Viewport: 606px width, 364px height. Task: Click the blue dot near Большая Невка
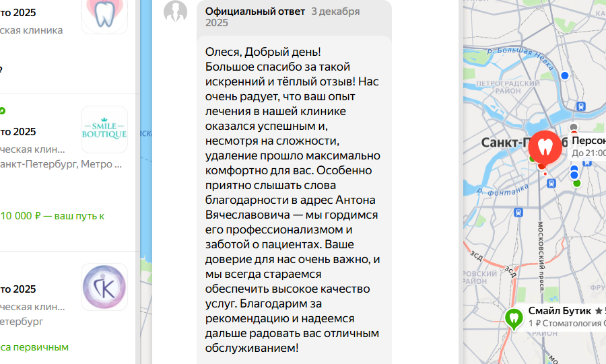click(x=565, y=75)
